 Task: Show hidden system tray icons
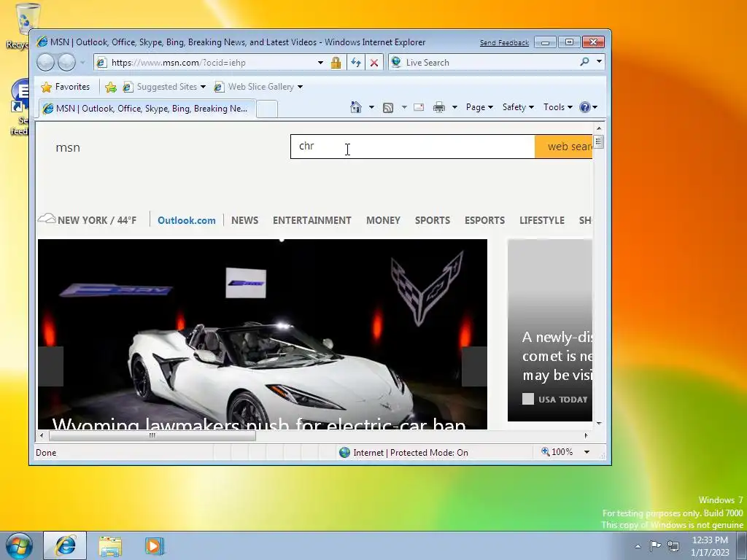[638, 546]
